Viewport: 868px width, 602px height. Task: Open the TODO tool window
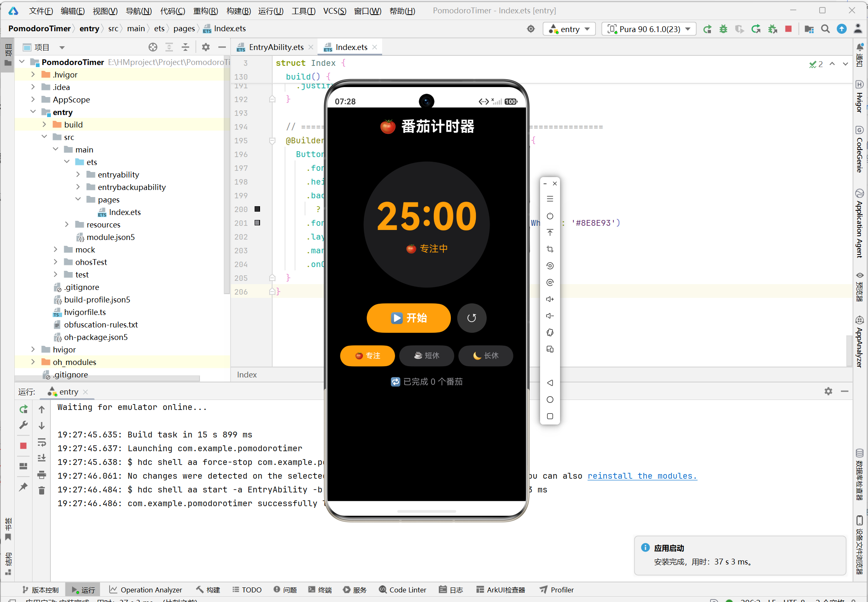click(247, 590)
